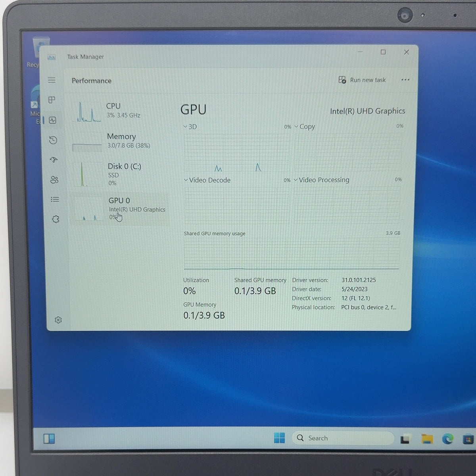Click the Physical location PCI bus value

tap(369, 307)
